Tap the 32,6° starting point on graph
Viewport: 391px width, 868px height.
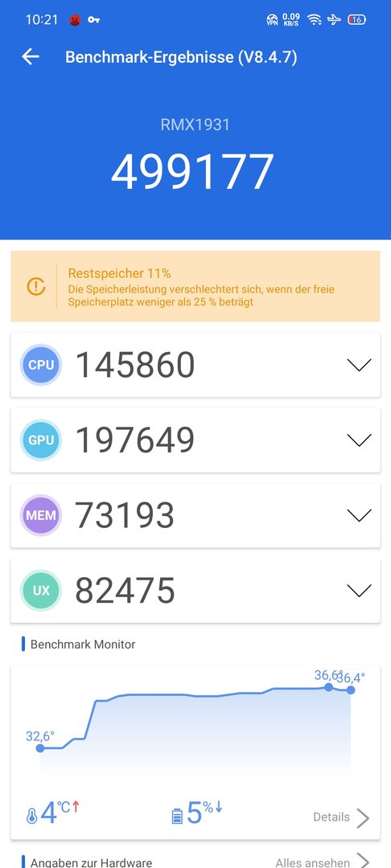point(40,748)
